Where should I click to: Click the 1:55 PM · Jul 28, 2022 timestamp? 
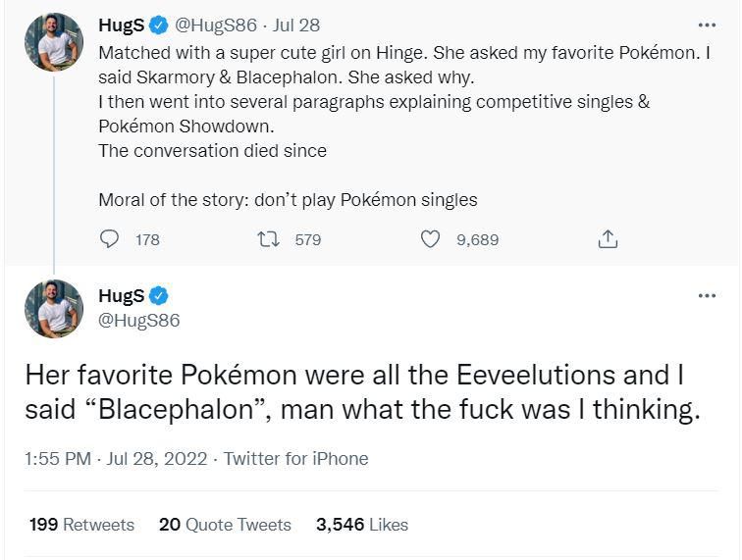(x=116, y=458)
